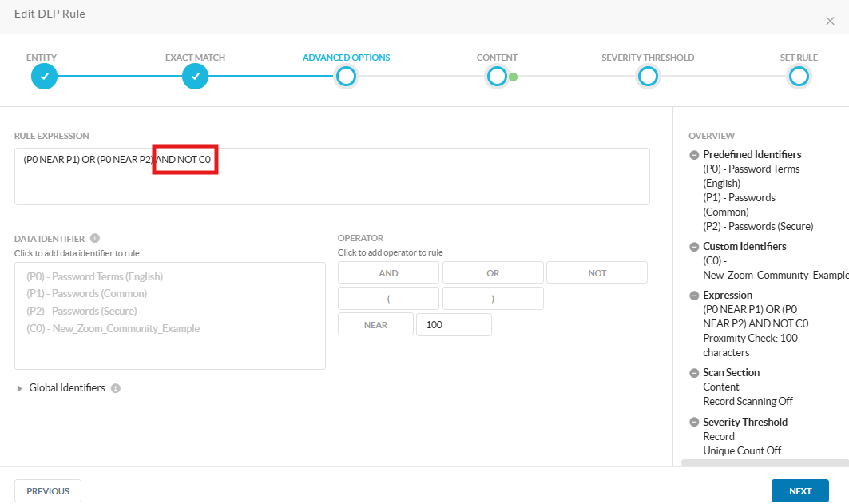Viewport: 849px width, 504px height.
Task: Show Data Identifier info tooltip icon
Action: coord(95,238)
